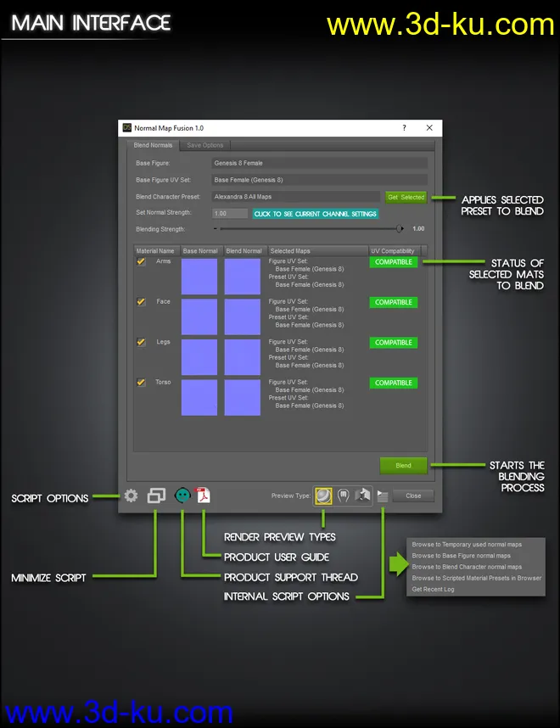The image size is (560, 728).
Task: Open the product support thread icon
Action: tap(182, 496)
